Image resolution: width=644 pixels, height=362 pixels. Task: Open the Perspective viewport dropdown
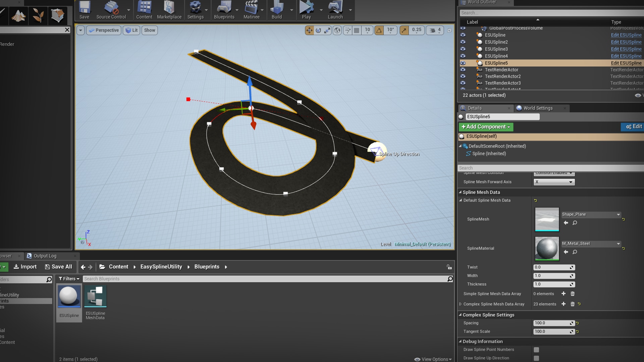coord(103,30)
